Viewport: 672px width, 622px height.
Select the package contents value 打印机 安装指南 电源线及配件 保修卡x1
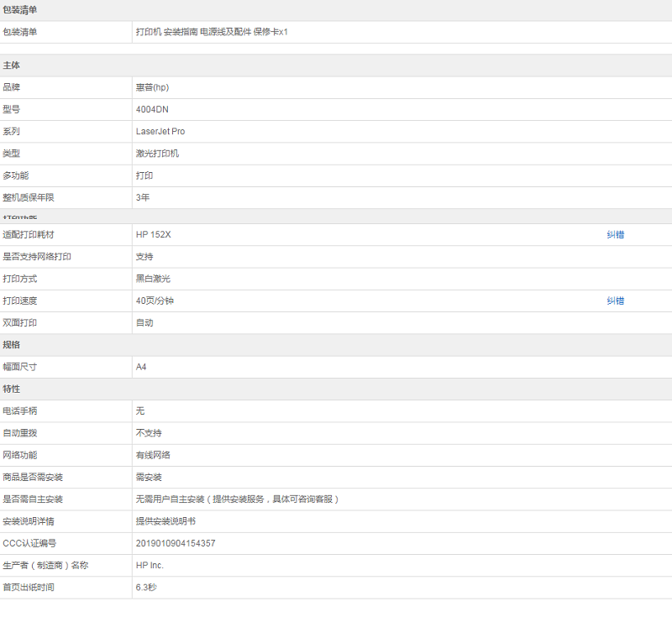[212, 32]
